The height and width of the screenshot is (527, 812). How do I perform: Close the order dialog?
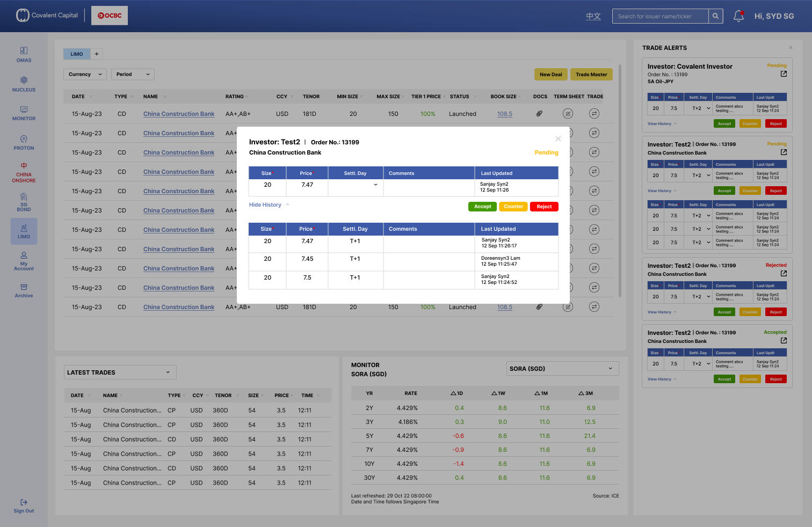point(558,139)
